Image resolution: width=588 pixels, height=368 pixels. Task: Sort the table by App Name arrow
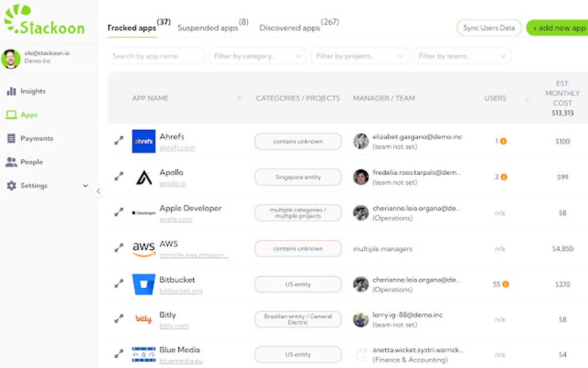tap(239, 99)
